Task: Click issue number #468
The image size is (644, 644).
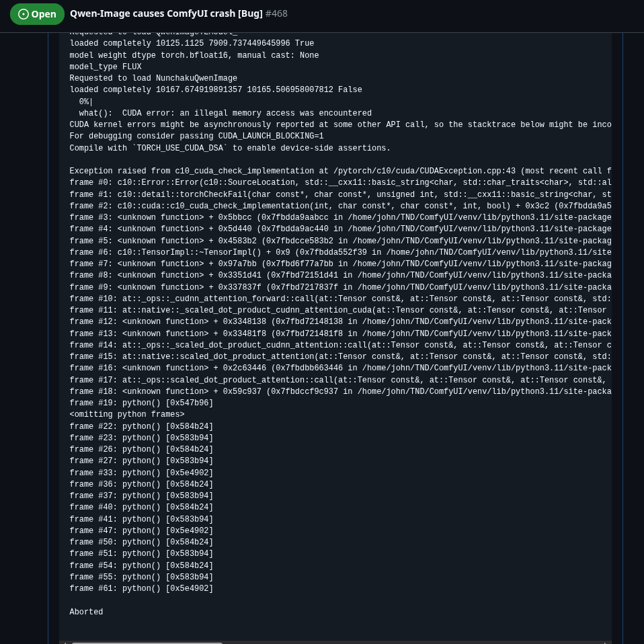Action: [276, 13]
